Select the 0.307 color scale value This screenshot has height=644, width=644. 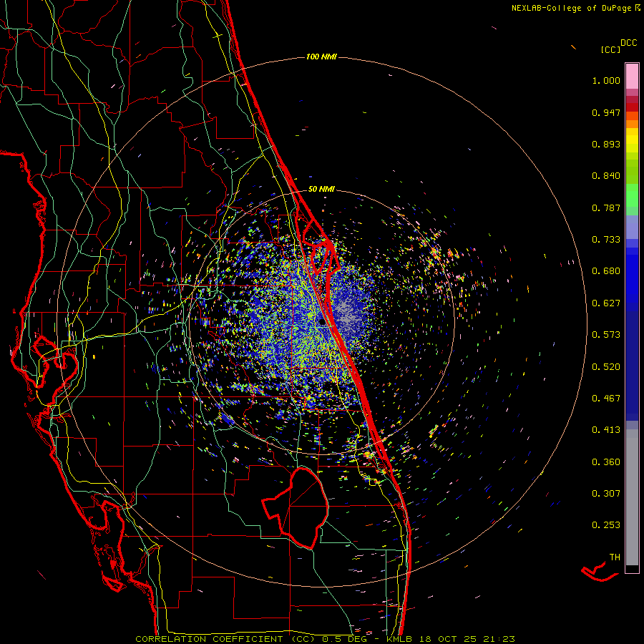coord(606,494)
